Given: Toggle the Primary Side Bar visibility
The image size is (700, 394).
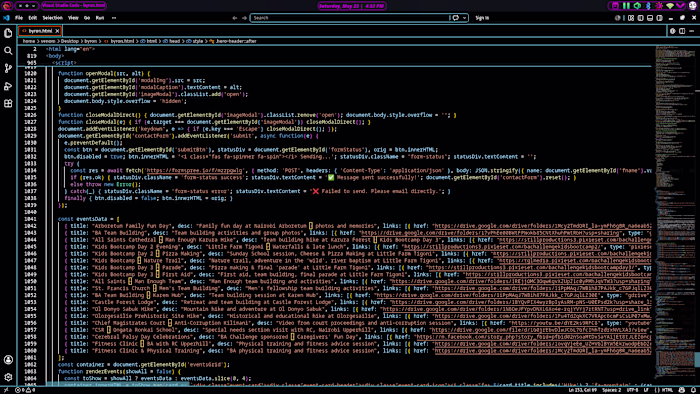Looking at the screenshot, I should click(641, 18).
